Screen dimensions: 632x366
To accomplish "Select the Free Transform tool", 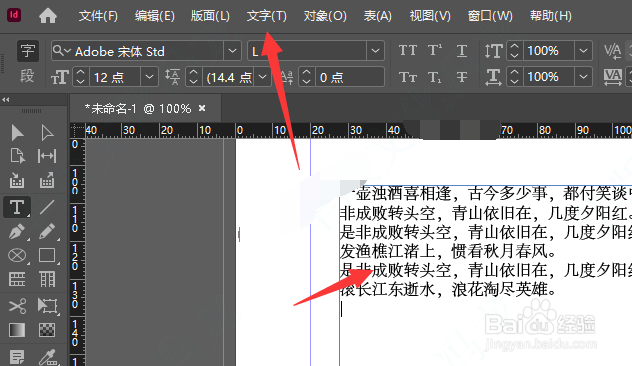I will [47, 306].
